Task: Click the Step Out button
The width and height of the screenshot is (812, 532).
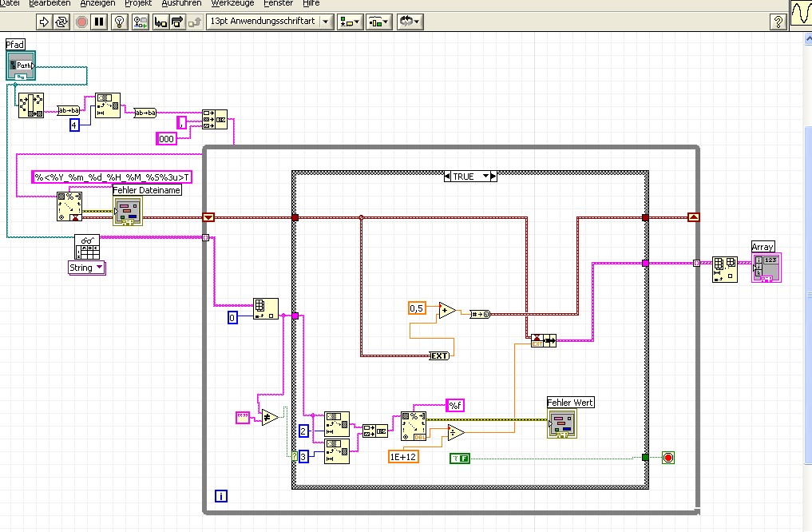Action: [195, 22]
